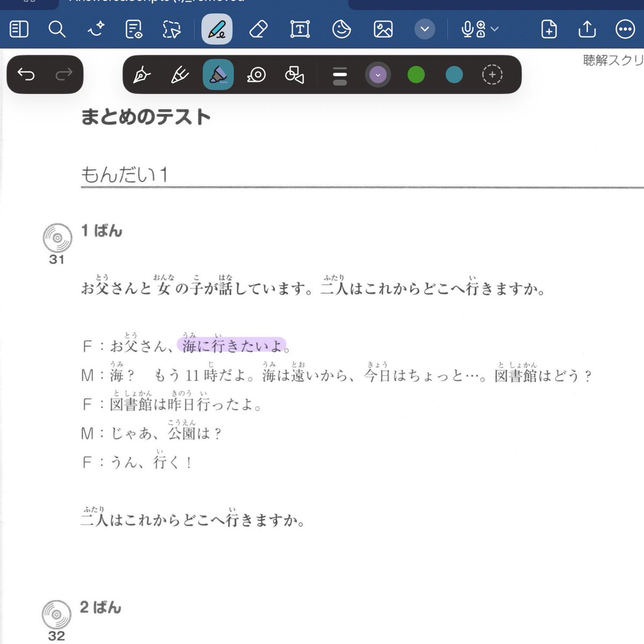Undo the last action
Image resolution: width=644 pixels, height=644 pixels.
pyautogui.click(x=26, y=74)
